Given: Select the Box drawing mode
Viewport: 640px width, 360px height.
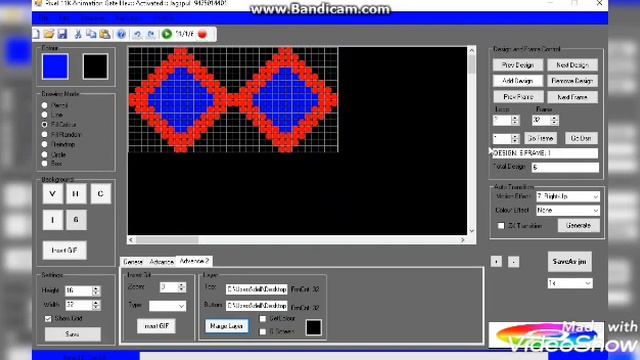Looking at the screenshot, I should [44, 164].
